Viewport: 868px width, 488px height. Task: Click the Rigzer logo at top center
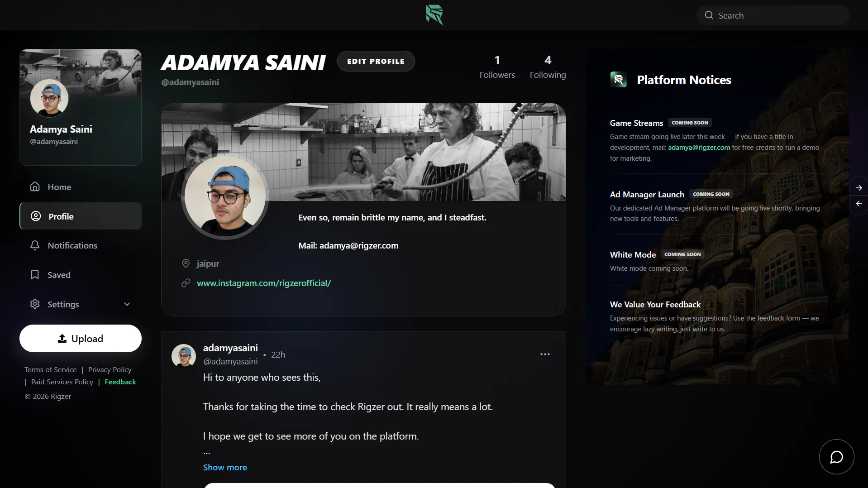434,14
